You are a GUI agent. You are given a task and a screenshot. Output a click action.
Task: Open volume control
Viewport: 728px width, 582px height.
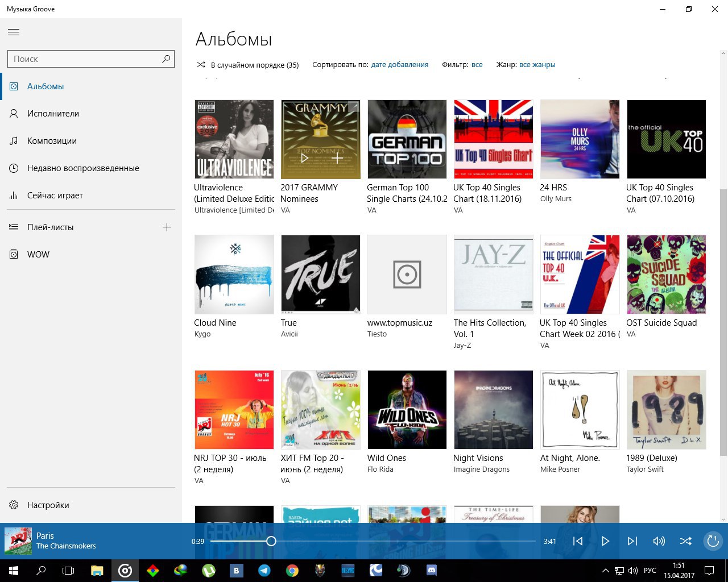[x=659, y=541]
